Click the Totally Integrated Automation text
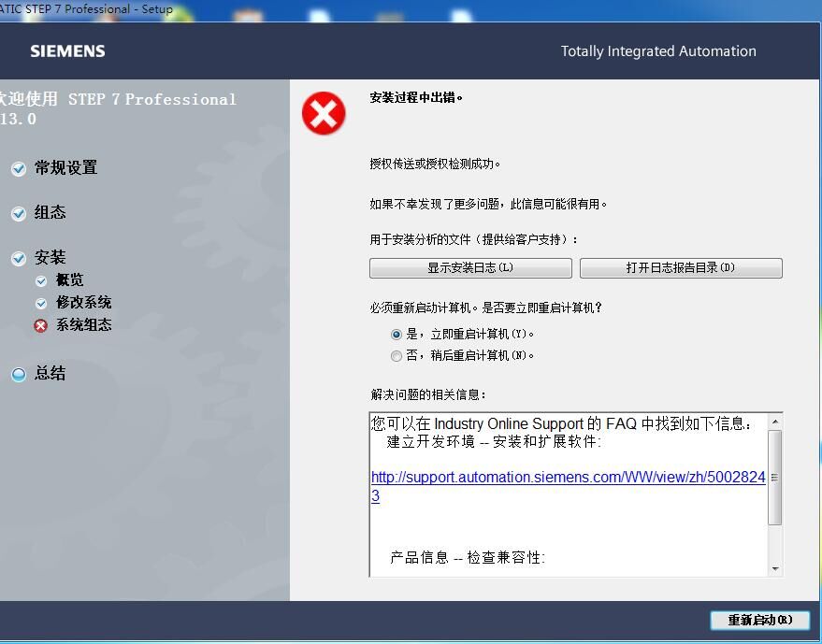This screenshot has height=644, width=822. [x=658, y=51]
